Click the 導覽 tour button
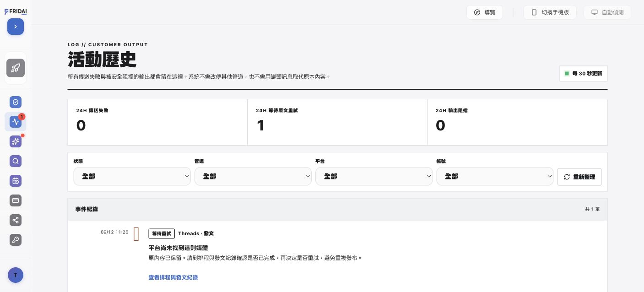 pos(485,12)
